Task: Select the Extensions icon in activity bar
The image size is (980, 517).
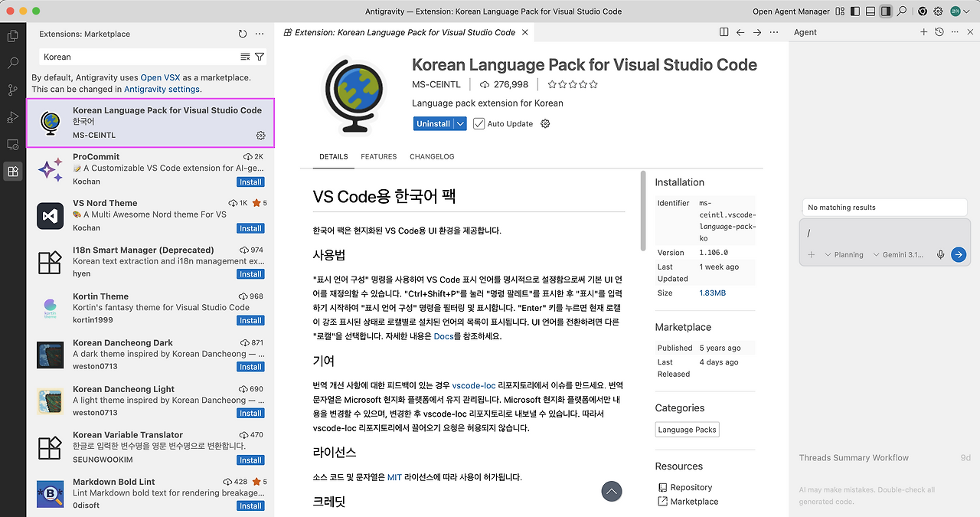Action: 12,172
